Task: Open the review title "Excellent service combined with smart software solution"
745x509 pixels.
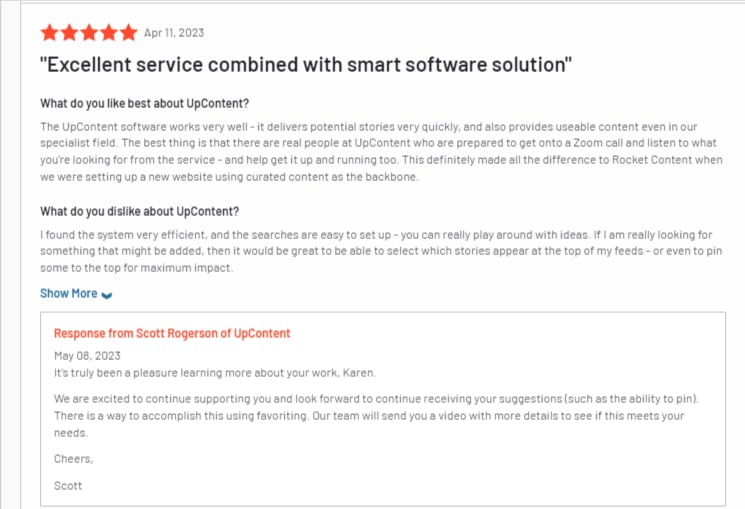Action: coord(306,65)
